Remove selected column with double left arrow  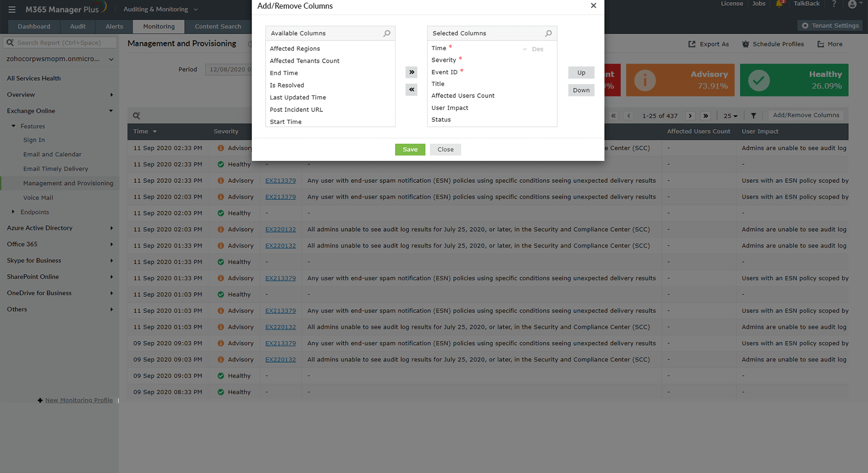[412, 90]
